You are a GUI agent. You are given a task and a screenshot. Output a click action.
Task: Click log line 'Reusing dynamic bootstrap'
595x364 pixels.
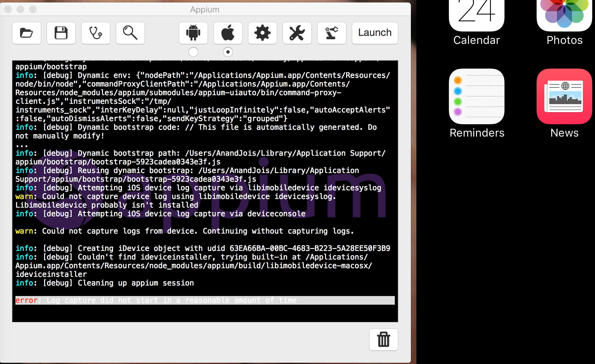coord(187,175)
